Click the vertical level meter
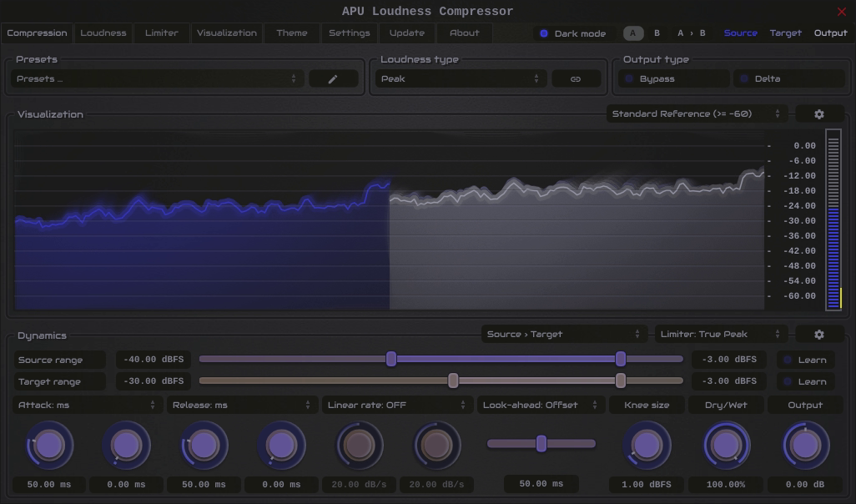Image resolution: width=856 pixels, height=504 pixels. pos(833,219)
